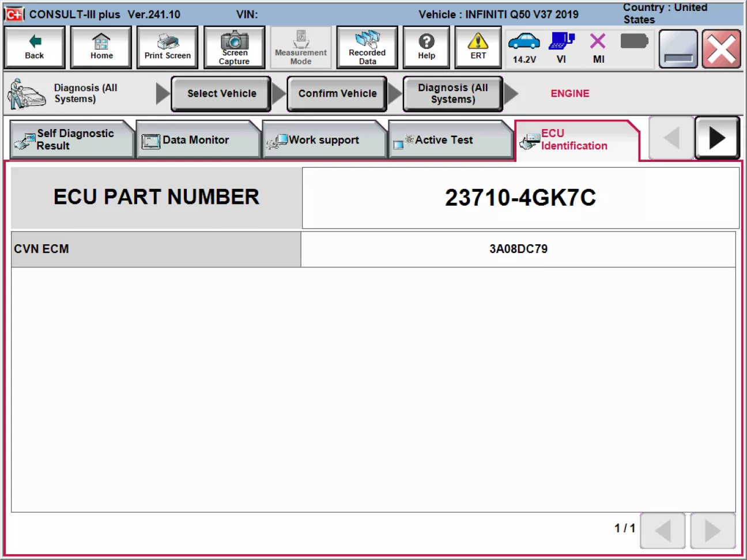Go to previous page arrow at bottom
Screen dimensions: 747x560
(x=663, y=531)
